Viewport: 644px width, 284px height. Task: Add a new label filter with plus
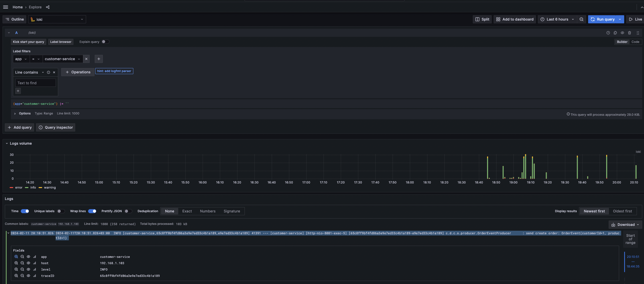tap(99, 59)
